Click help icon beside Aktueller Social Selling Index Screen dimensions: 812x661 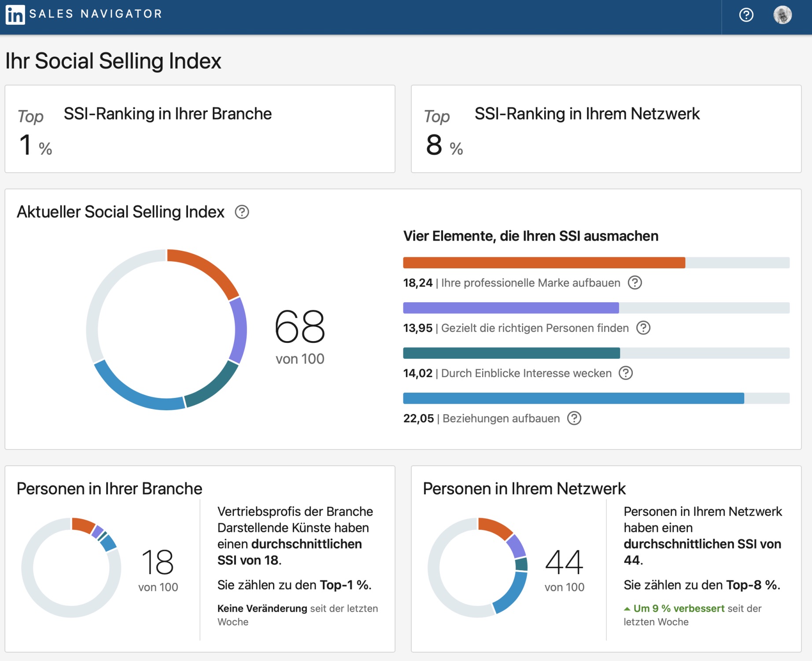pyautogui.click(x=242, y=212)
